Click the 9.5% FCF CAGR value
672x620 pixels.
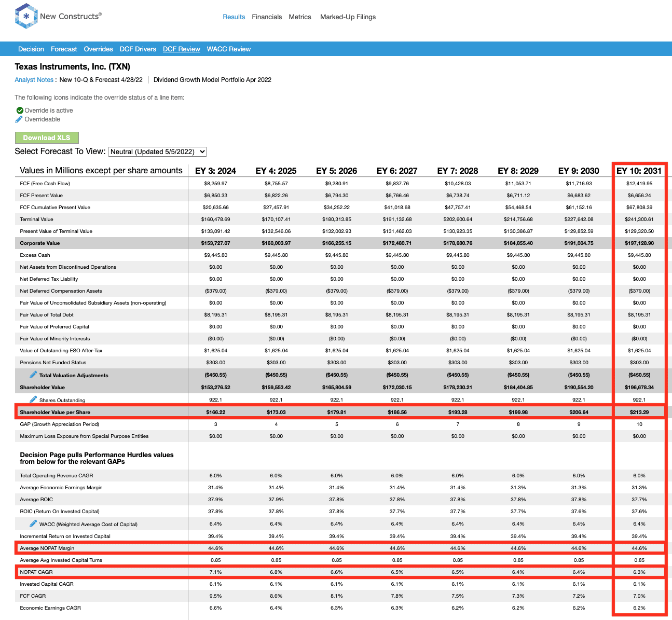point(215,596)
